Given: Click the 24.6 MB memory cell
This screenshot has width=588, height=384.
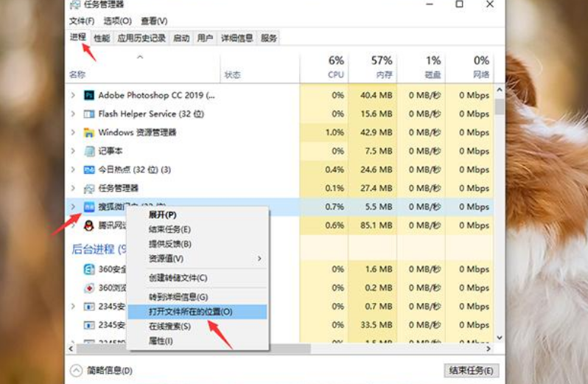Looking at the screenshot, I should (373, 170).
